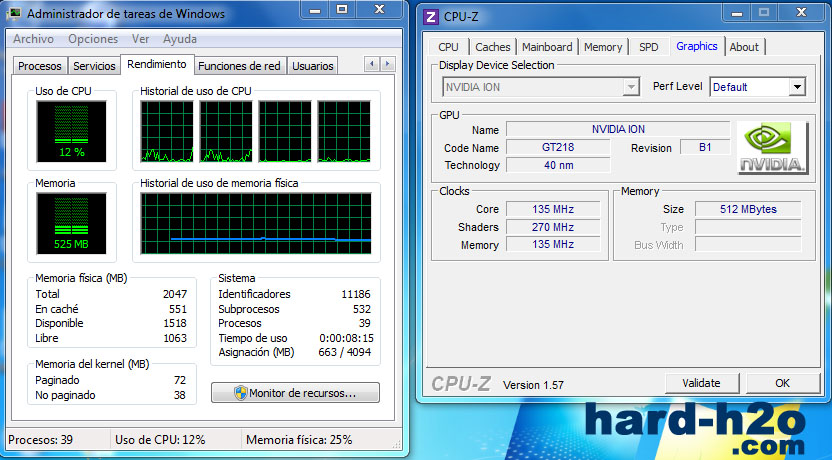Open the Perf Level Default dropdown

797,87
